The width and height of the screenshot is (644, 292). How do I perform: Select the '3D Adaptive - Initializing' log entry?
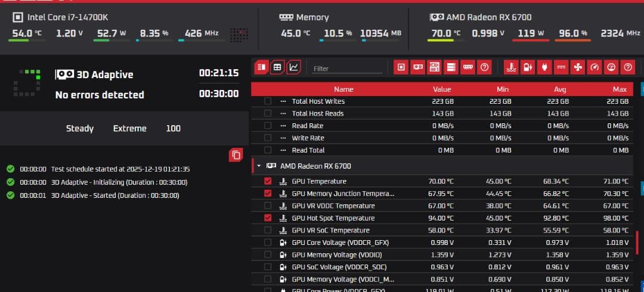point(119,182)
